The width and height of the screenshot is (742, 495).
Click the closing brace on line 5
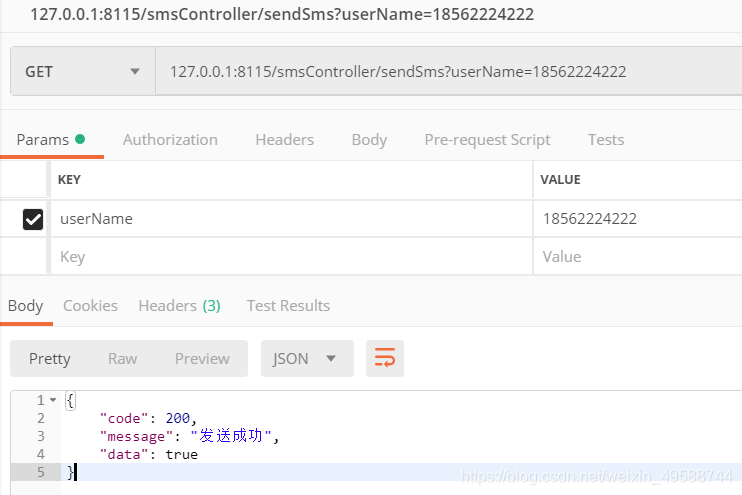pos(70,472)
